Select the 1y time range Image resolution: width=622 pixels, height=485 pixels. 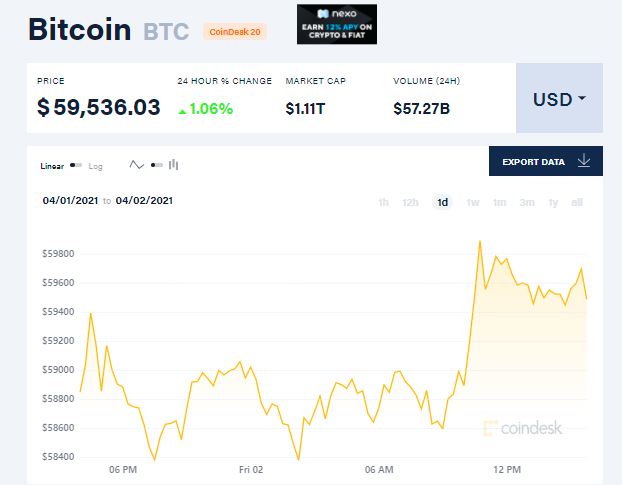coord(553,203)
